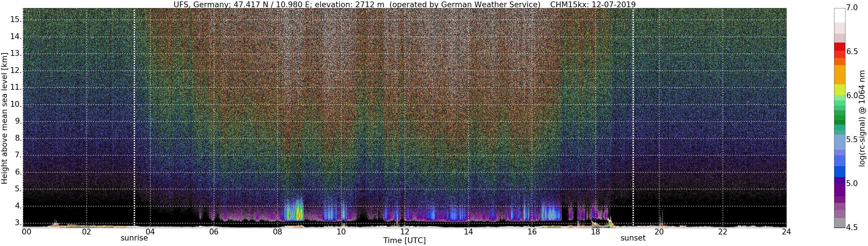Click the '12.' height tick label
Screen dimensions: 868x246
click(x=16, y=70)
